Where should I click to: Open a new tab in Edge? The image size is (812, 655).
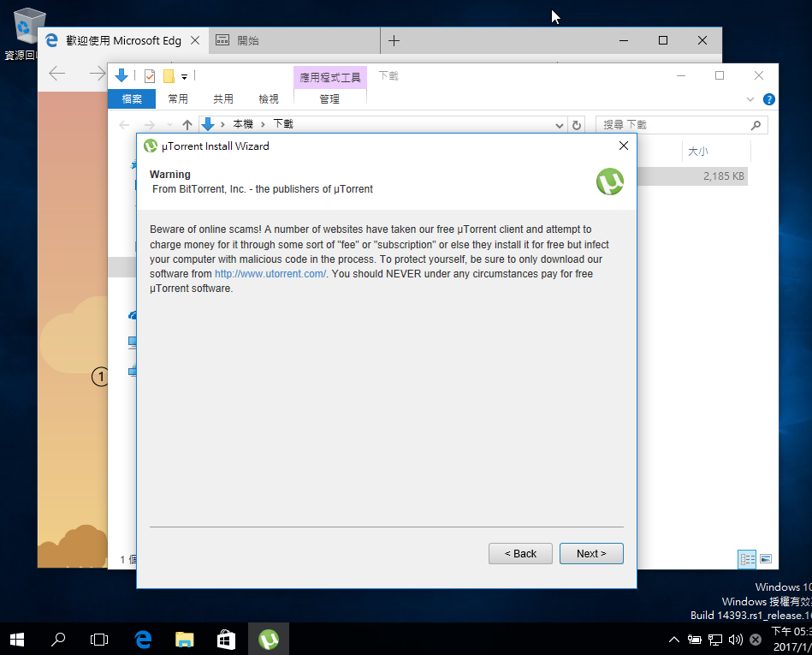tap(394, 40)
